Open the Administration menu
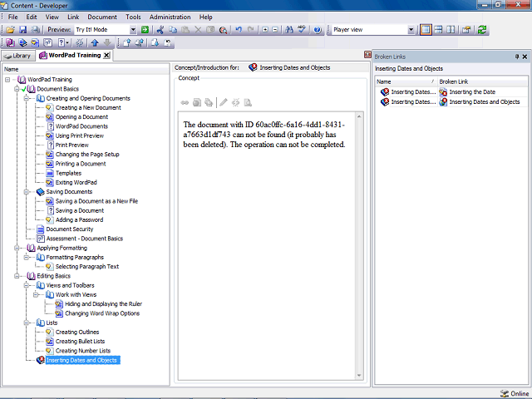Screen dimensions: 532x399 click(170, 17)
